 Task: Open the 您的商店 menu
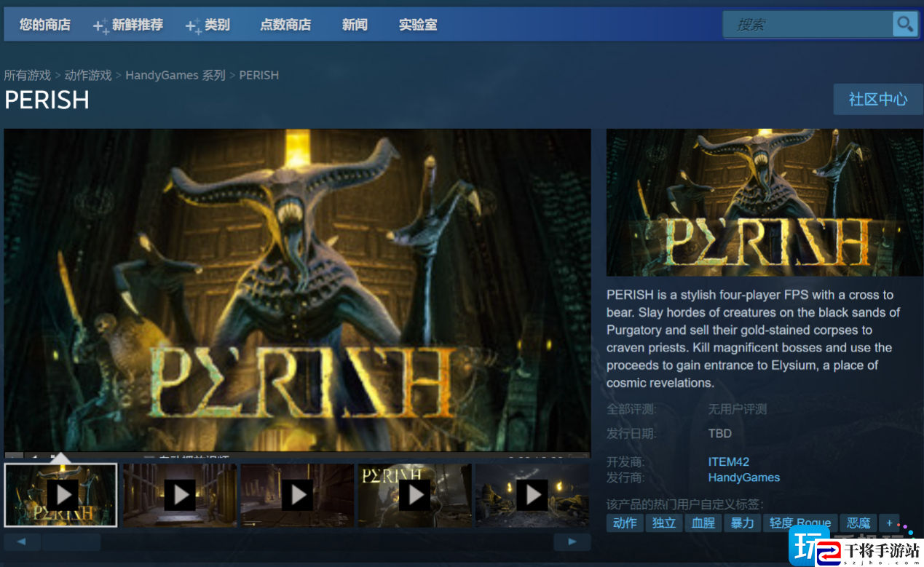point(45,25)
